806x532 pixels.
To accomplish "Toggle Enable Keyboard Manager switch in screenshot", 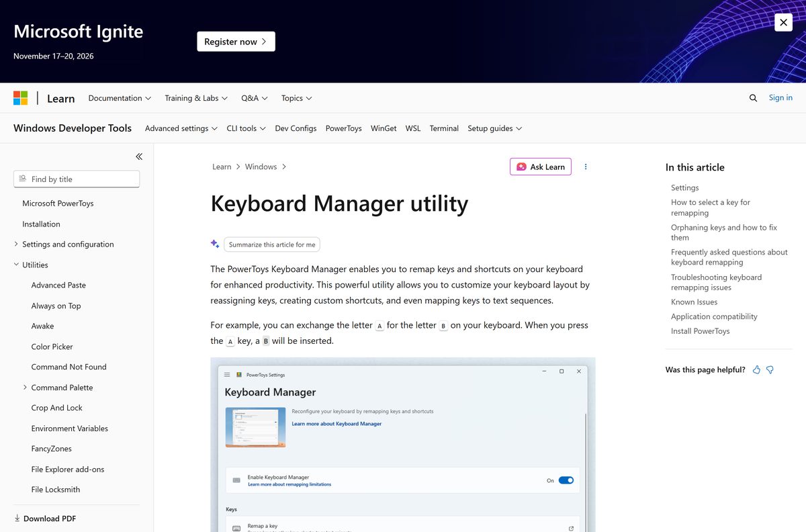I will (566, 480).
